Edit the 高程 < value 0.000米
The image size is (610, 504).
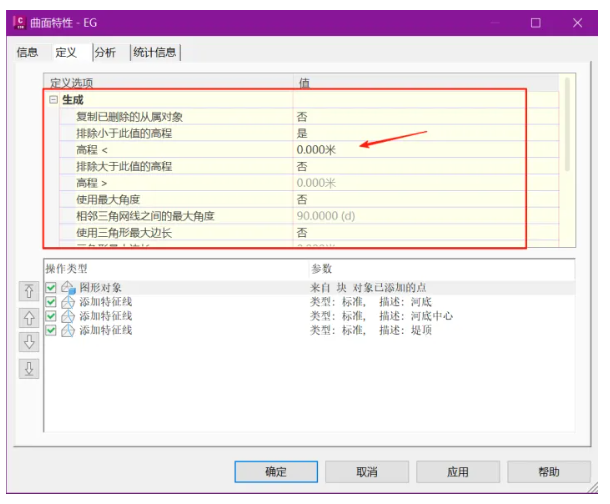coord(426,150)
